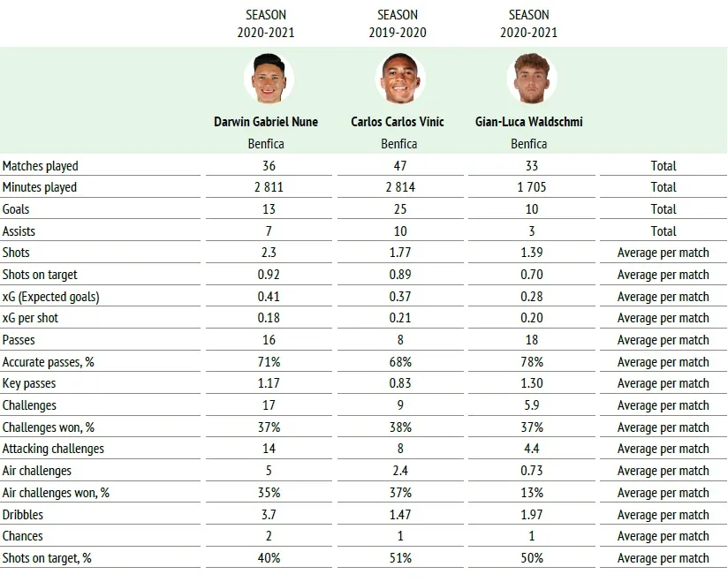Image resolution: width=728 pixels, height=582 pixels.
Task: Open Carlos Carlos Vinic player name link
Action: click(398, 122)
